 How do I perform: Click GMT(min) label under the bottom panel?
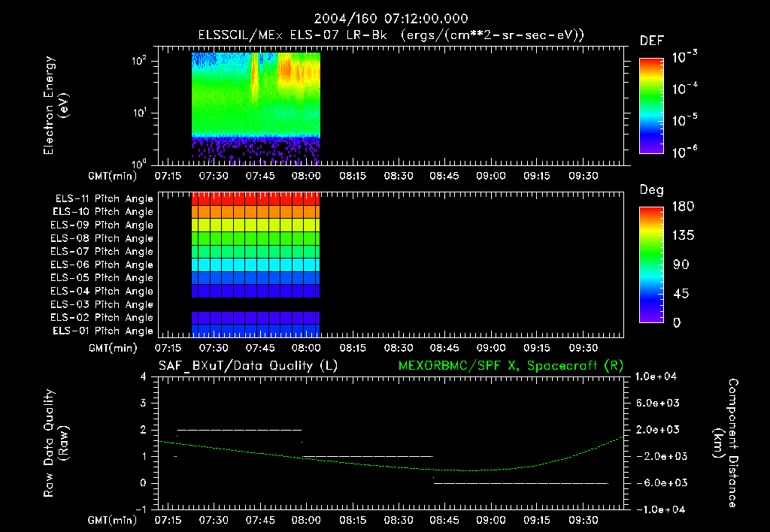pyautogui.click(x=113, y=520)
